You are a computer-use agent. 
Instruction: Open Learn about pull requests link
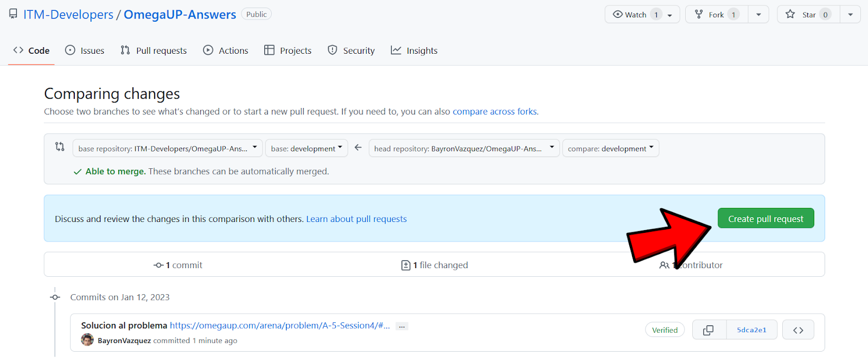click(x=356, y=219)
